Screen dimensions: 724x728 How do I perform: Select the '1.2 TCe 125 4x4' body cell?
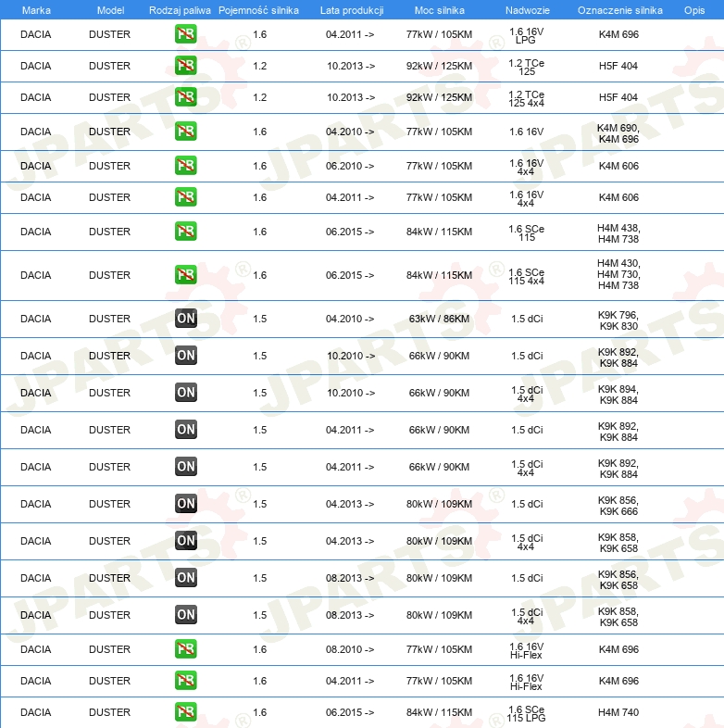[526, 99]
